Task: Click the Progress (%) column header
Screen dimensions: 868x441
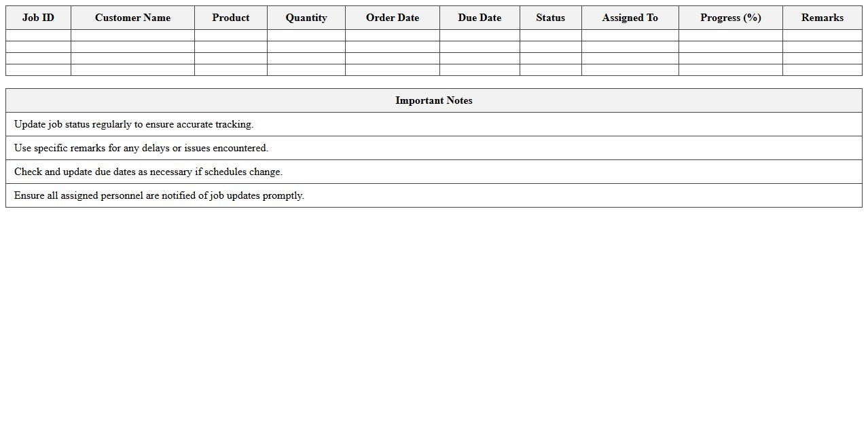Action: [730, 18]
